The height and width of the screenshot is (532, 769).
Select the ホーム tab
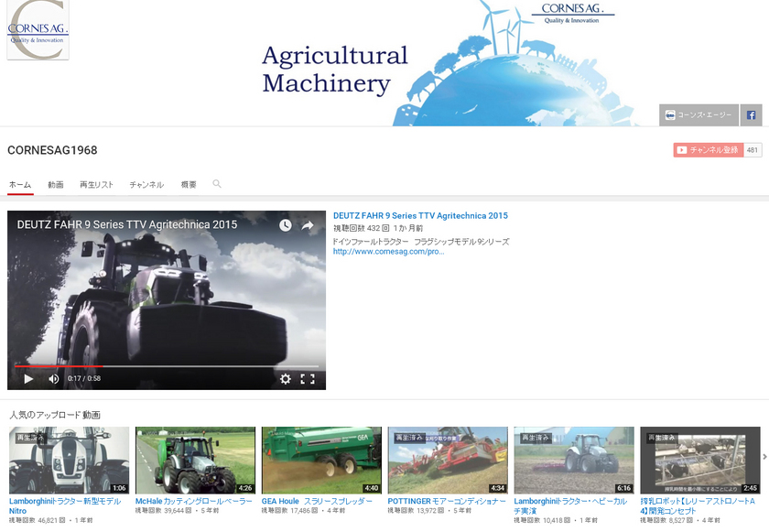[x=20, y=185]
